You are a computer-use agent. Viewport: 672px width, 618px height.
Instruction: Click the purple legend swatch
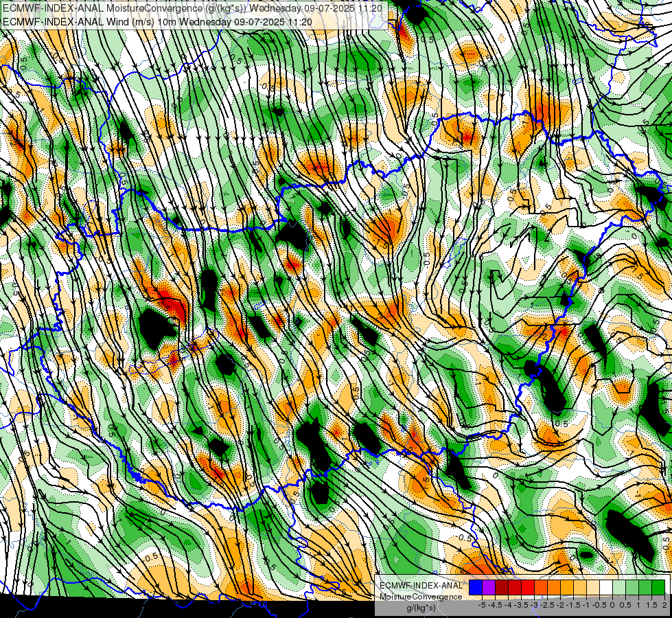pyautogui.click(x=489, y=588)
